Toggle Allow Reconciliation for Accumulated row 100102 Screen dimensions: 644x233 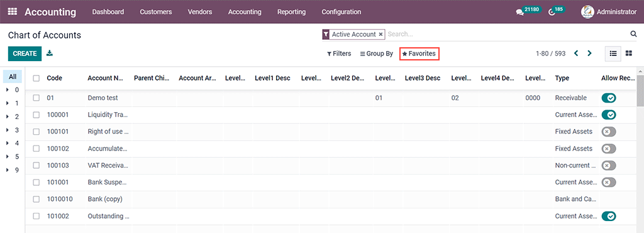coord(609,149)
